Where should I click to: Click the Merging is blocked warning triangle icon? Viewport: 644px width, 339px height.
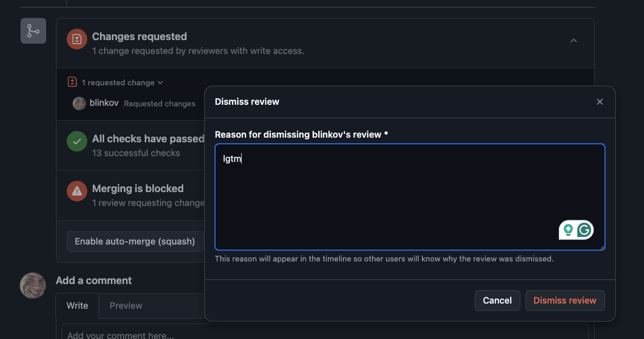pos(76,191)
